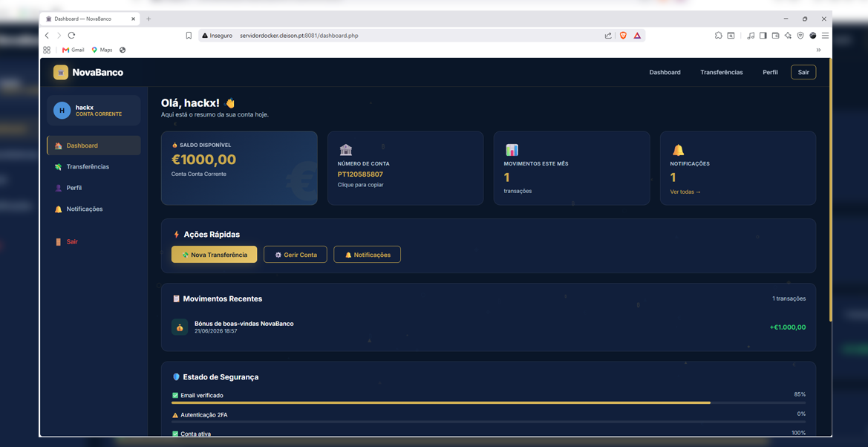Screen dimensions: 868x447
Task: Expand hidden bookmarks with the double chevron
Action: point(818,50)
